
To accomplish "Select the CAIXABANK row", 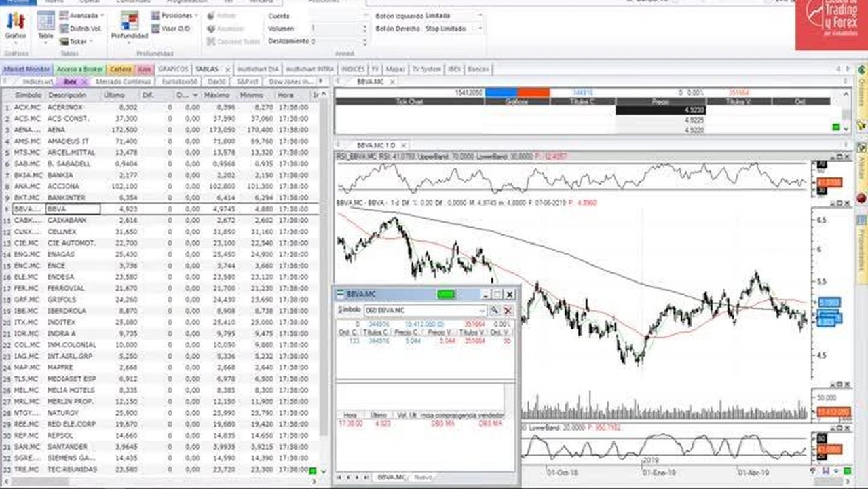I will click(x=159, y=220).
